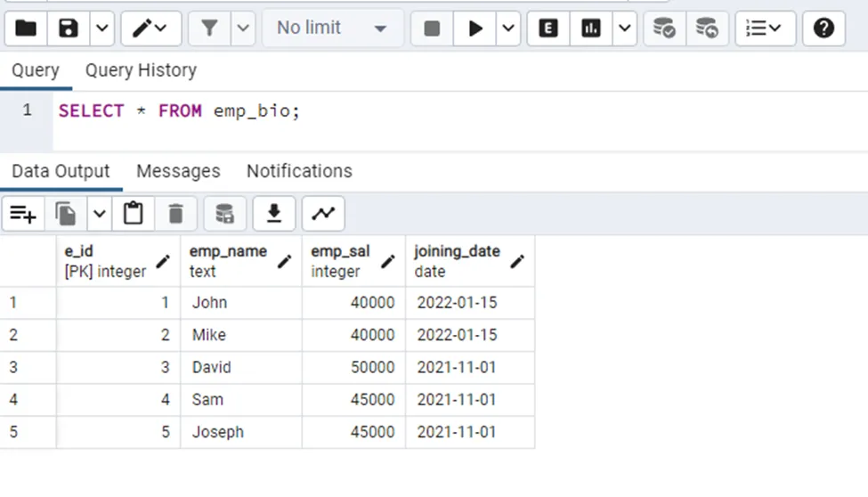Expand the No limit rows dropdown
868x497 pixels.
(331, 29)
